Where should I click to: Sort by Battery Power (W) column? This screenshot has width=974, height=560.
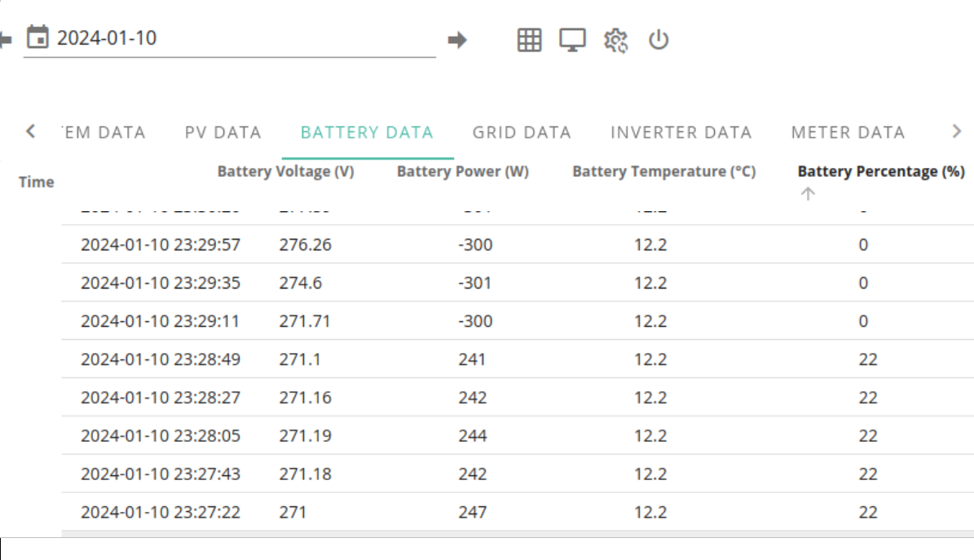coord(463,171)
